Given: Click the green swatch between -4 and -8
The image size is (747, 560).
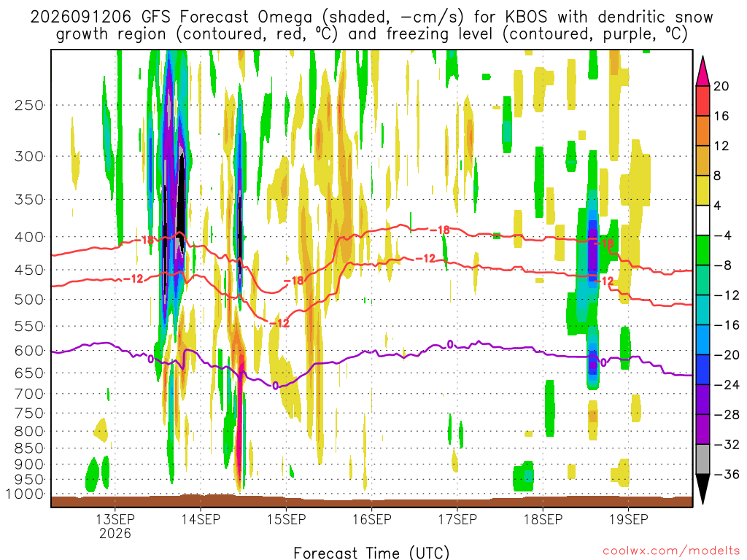Looking at the screenshot, I should (703, 251).
